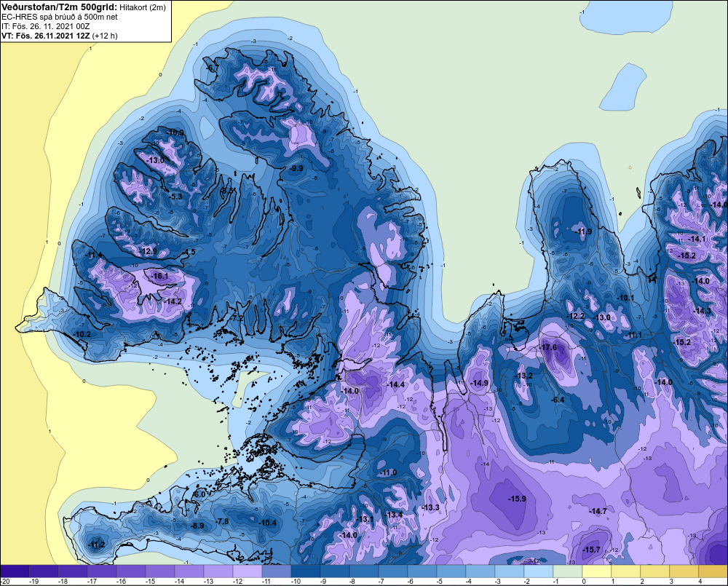Click the -11.9 temperature label

point(584,231)
